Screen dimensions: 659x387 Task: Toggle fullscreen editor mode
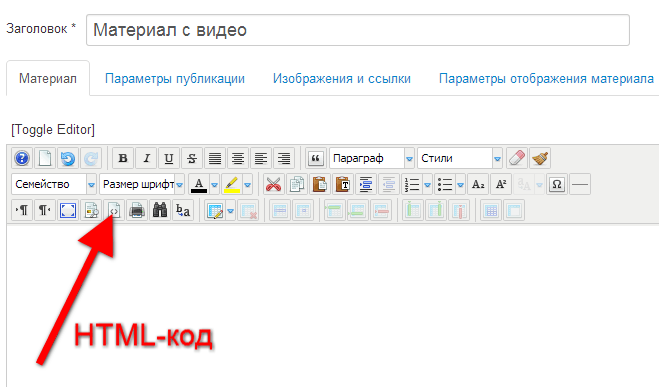pos(68,210)
